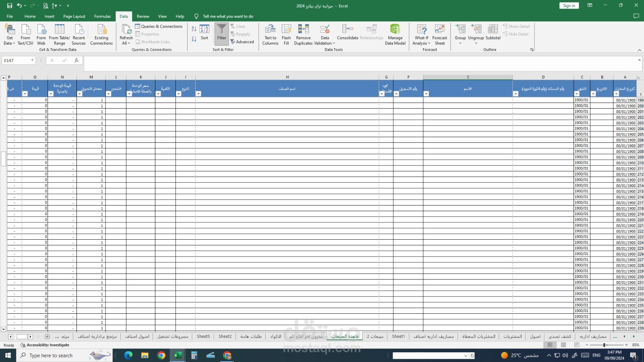Switch to Page Break Preview view
644x362 pixels.
577,345
